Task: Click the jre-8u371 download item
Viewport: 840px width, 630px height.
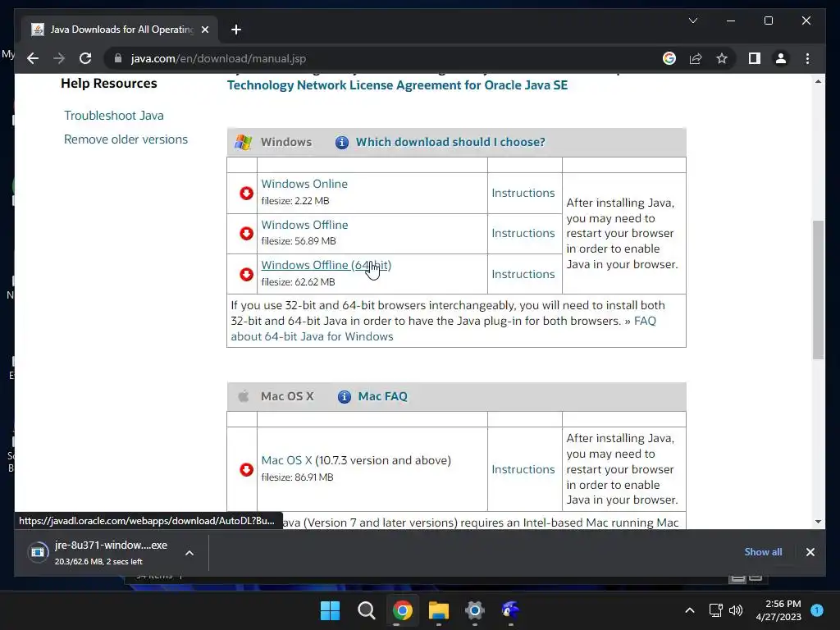Action: point(99,552)
